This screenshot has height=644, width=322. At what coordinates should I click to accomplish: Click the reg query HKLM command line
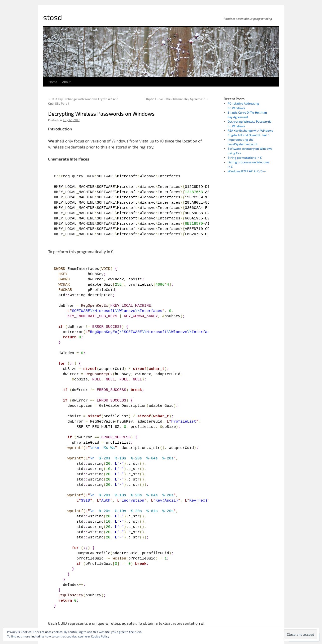pyautogui.click(x=117, y=176)
